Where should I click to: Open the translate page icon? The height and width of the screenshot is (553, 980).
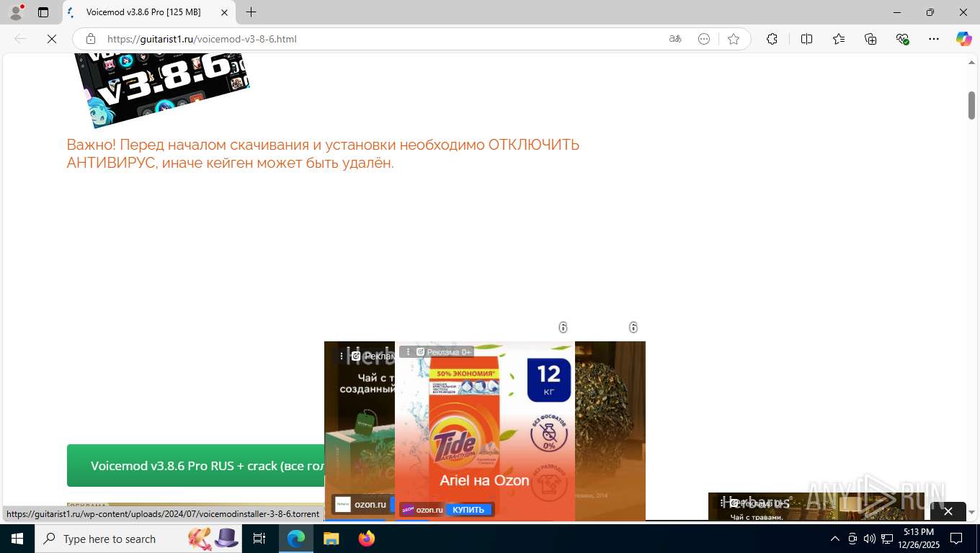[x=675, y=39]
